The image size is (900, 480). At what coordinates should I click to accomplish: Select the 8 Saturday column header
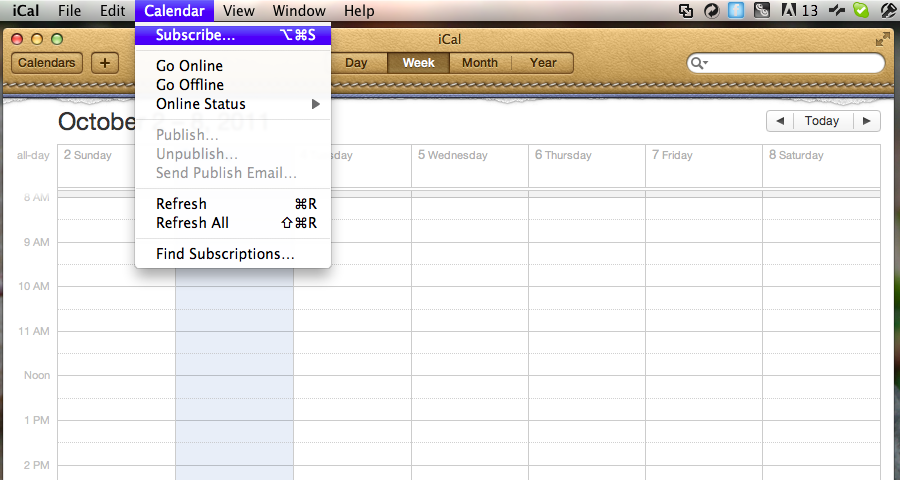[x=796, y=155]
